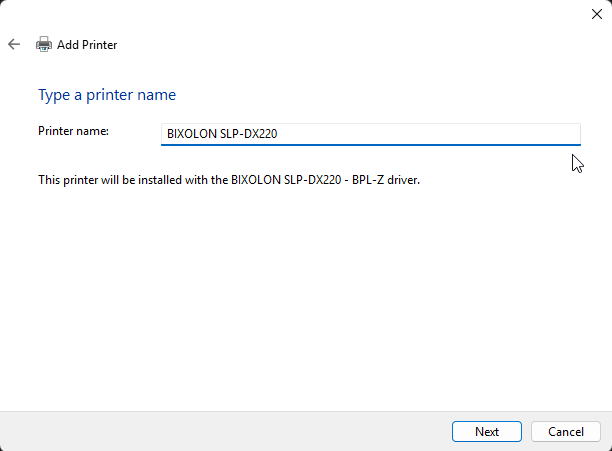
Task: Cancel the printer installation
Action: tap(566, 431)
